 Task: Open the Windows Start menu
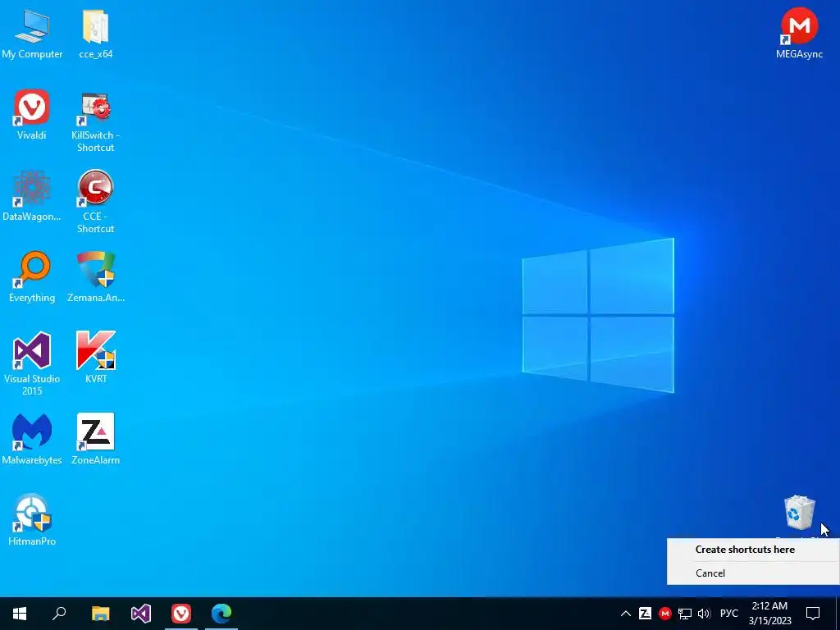click(20, 614)
